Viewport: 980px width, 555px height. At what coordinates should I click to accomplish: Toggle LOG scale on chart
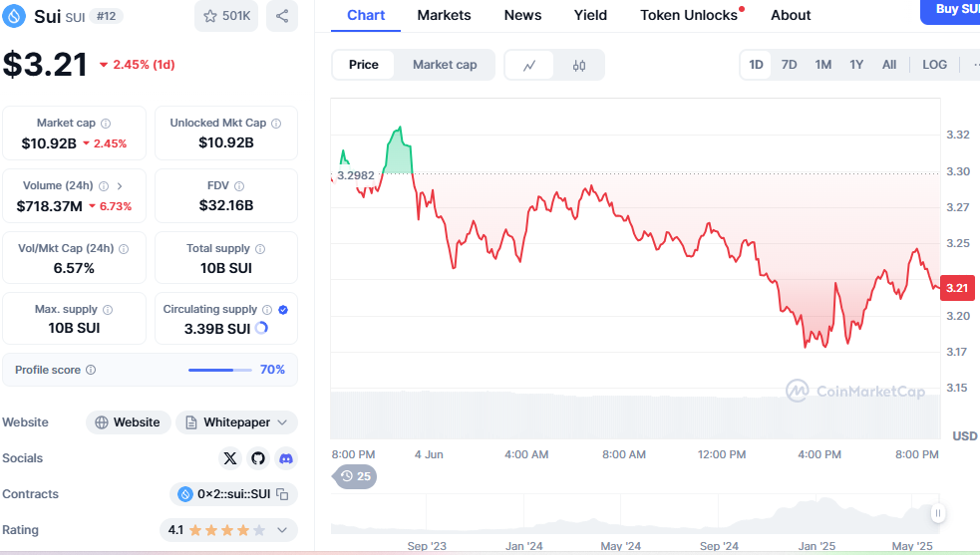point(934,65)
